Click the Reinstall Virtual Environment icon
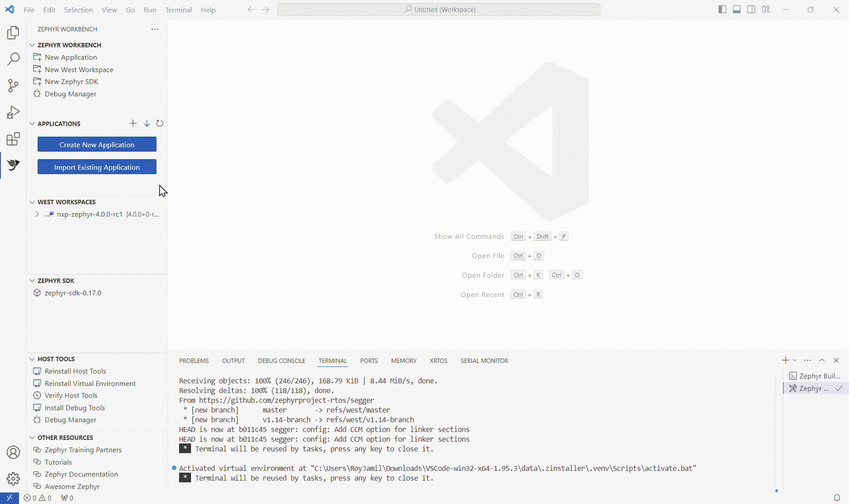The image size is (849, 504). 37,383
